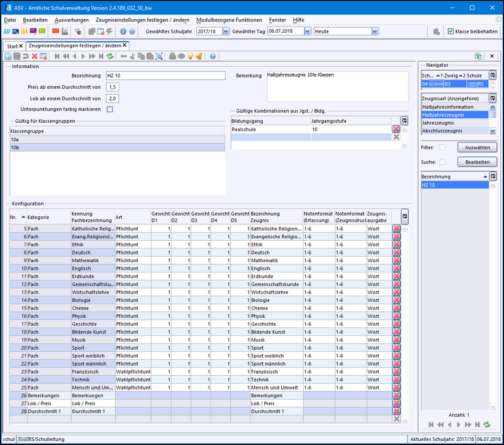The image size is (504, 445).
Task: Open the Auswertungen menu
Action: (71, 20)
